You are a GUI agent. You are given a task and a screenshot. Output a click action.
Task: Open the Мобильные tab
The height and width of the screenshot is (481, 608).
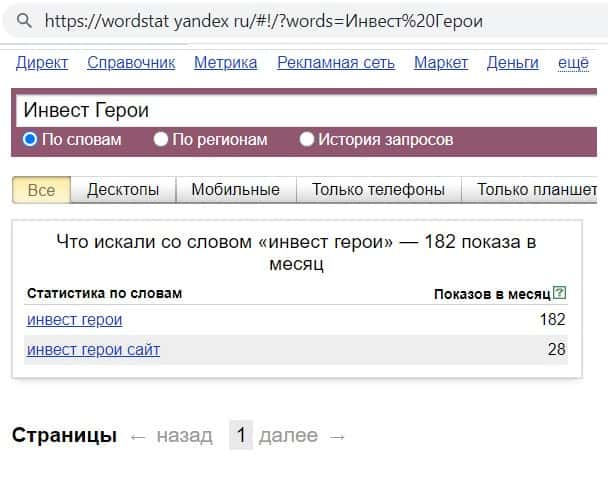click(235, 189)
